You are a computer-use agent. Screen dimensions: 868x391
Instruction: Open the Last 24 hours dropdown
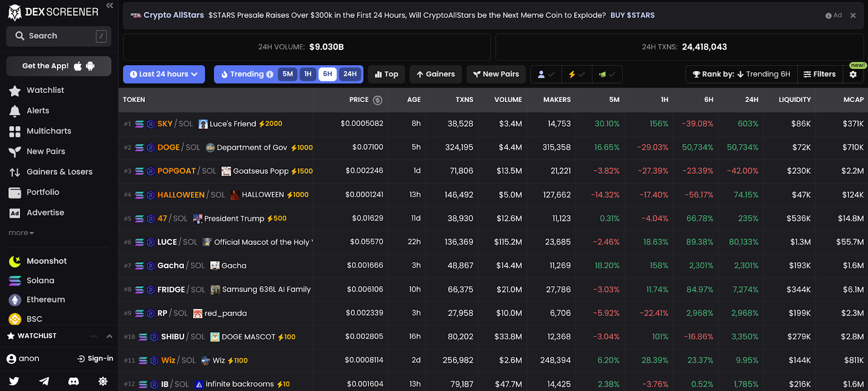click(164, 74)
